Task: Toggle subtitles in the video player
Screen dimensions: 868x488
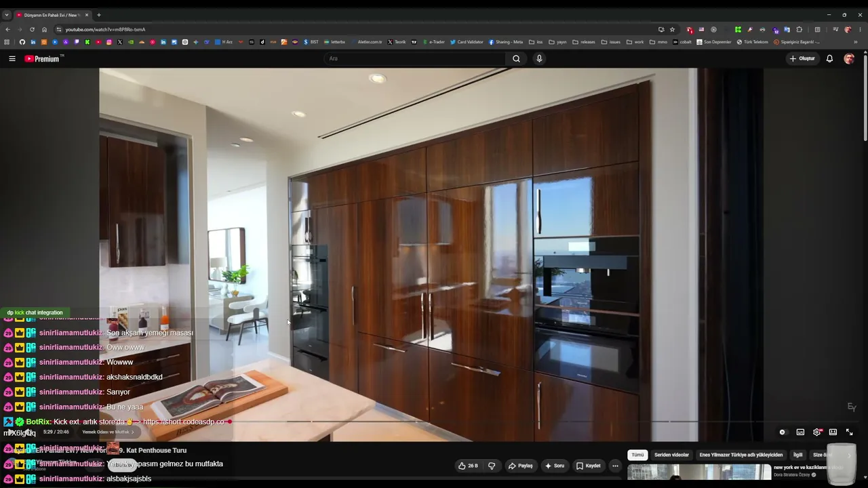Action: 800,432
